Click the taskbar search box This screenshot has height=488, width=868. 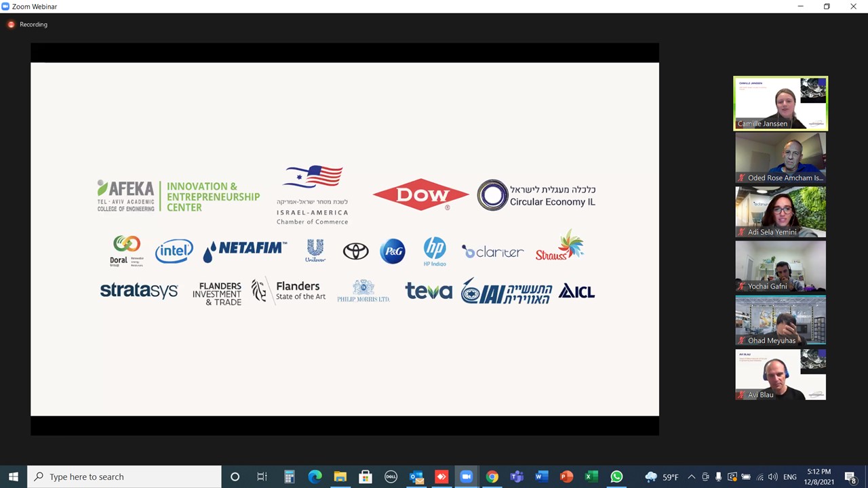(124, 476)
